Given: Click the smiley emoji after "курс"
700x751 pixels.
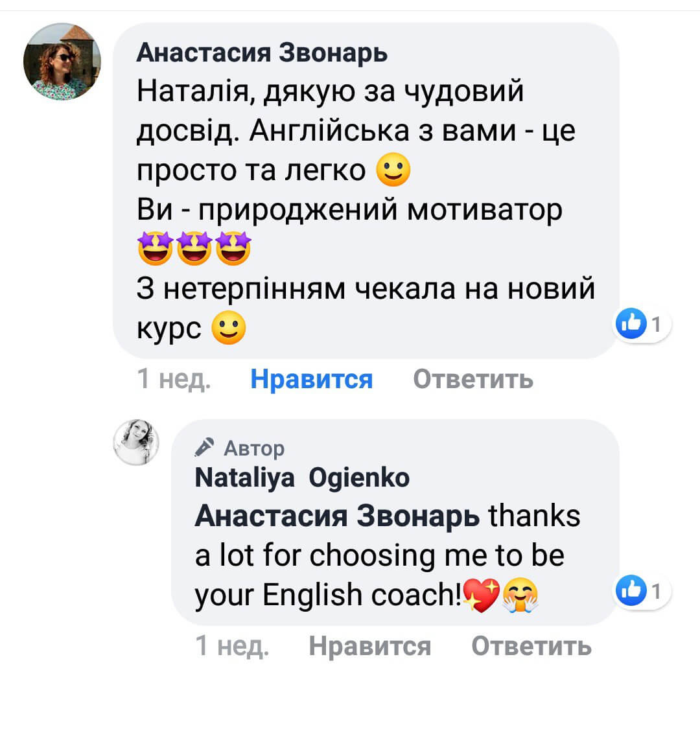Looking at the screenshot, I should click(x=229, y=329).
